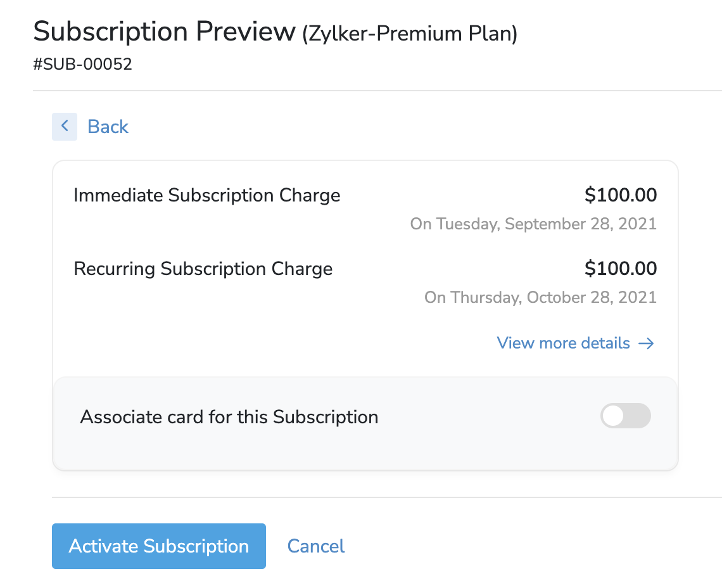The width and height of the screenshot is (722, 588).
Task: Click the Recurring Subscription Charge row
Action: click(203, 268)
